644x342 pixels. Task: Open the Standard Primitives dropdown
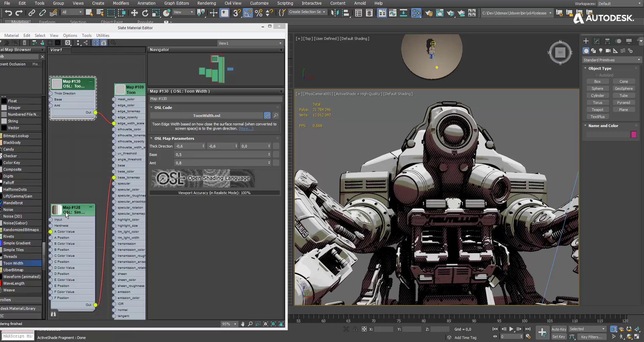pyautogui.click(x=612, y=60)
